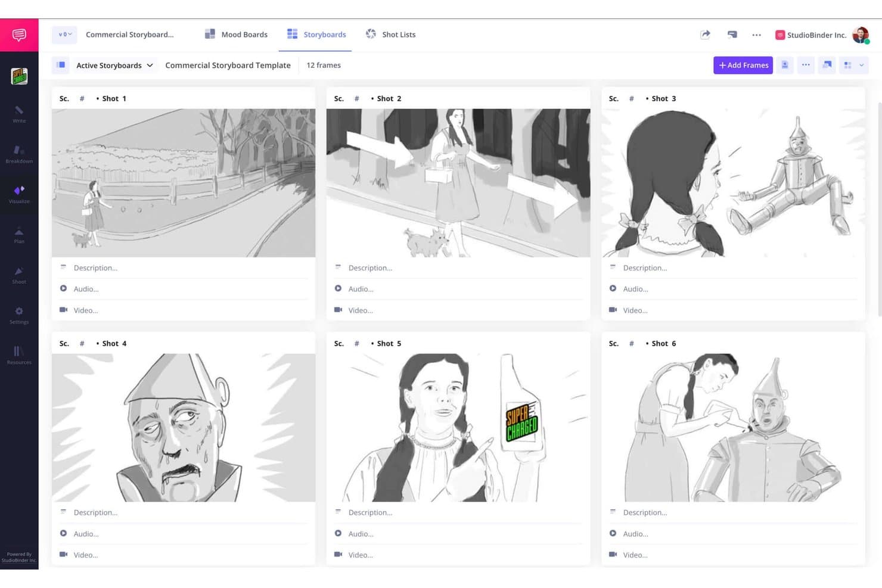Screen dimensions: 882x588
Task: Click the PDF export icon beside Add Frames
Action: click(x=785, y=65)
